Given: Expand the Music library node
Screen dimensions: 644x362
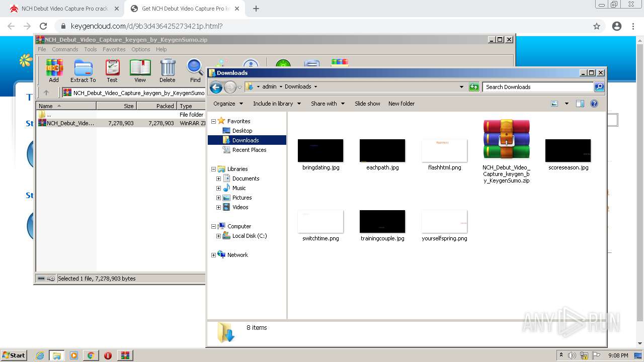Looking at the screenshot, I should click(x=218, y=188).
